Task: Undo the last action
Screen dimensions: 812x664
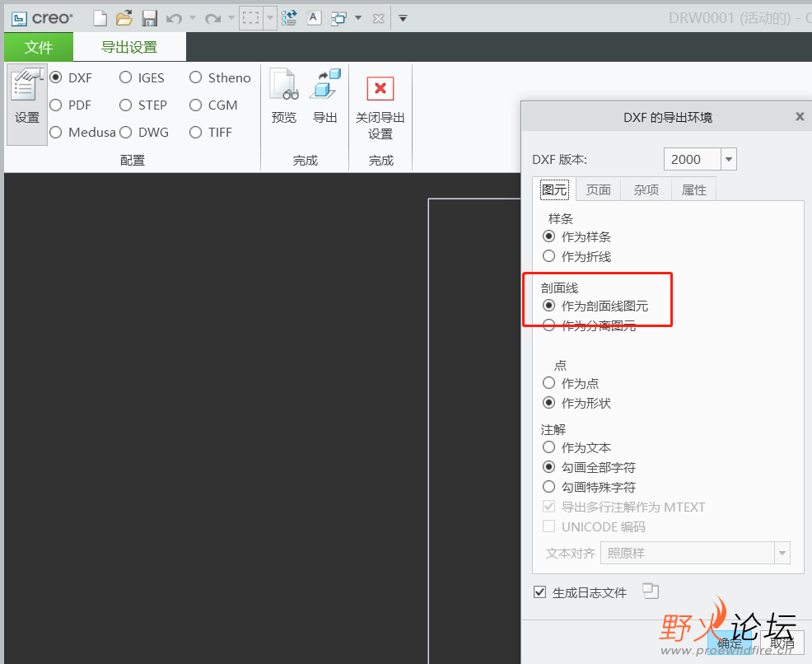Action: (174, 19)
